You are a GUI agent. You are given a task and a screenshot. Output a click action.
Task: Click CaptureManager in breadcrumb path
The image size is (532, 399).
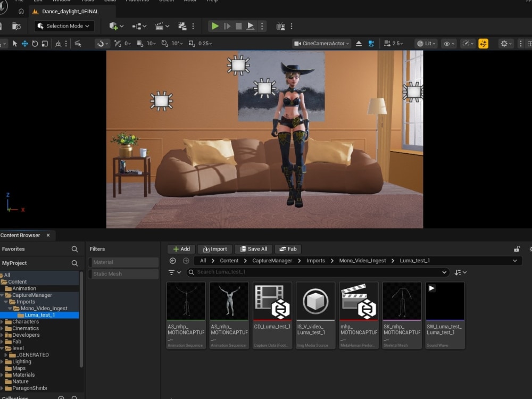(x=272, y=261)
